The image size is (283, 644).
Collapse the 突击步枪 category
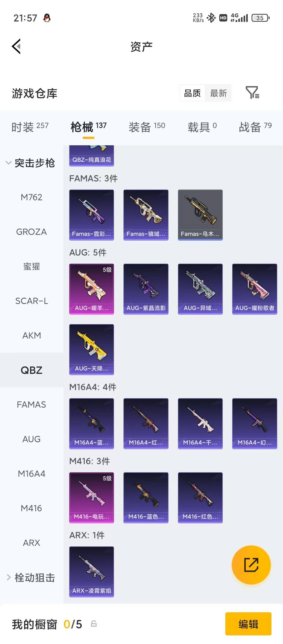pyautogui.click(x=31, y=163)
